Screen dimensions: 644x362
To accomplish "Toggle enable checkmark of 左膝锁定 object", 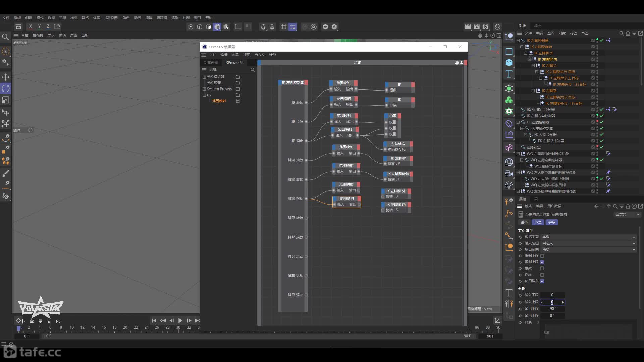I will click(x=602, y=147).
